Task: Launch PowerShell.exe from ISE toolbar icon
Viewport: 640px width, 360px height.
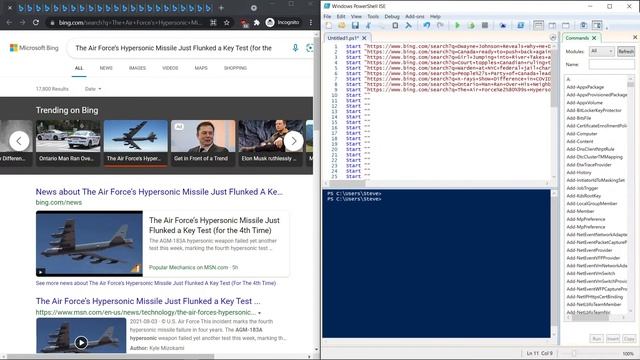Action: pyautogui.click(x=520, y=25)
